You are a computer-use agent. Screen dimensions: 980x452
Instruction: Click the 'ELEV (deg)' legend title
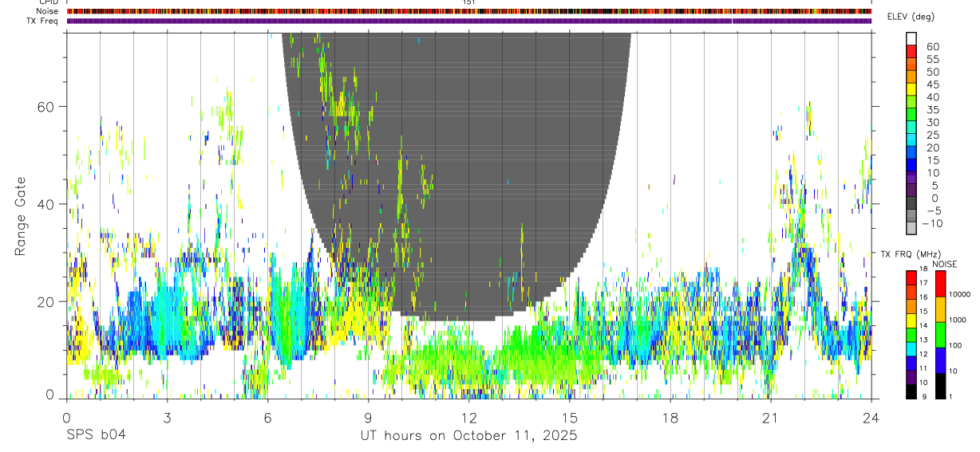tap(911, 17)
